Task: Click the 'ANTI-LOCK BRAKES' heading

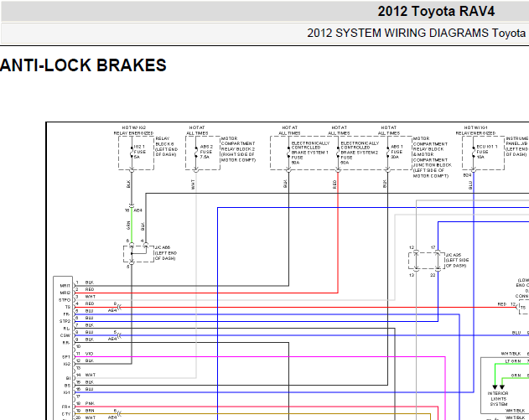Action: pos(83,65)
